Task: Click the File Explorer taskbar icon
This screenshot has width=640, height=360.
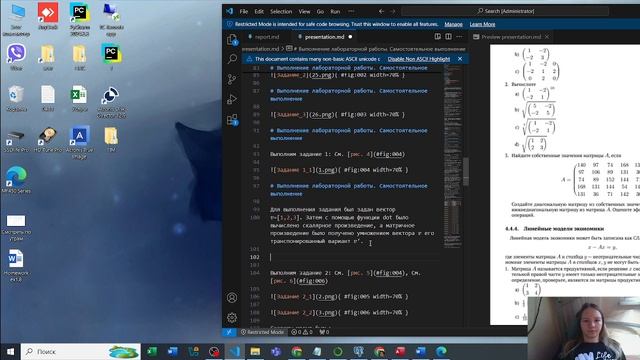Action: coord(255,351)
